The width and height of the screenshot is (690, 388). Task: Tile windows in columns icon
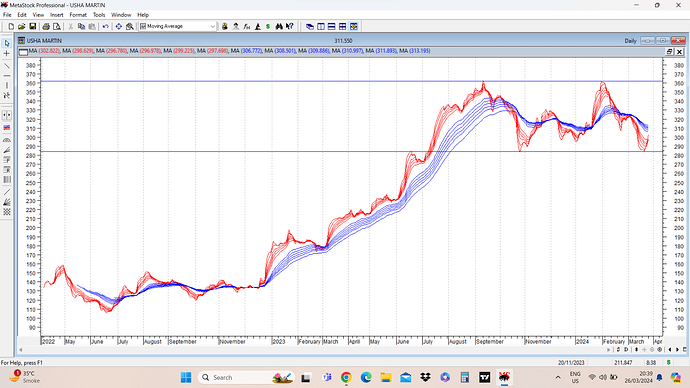tap(321, 26)
